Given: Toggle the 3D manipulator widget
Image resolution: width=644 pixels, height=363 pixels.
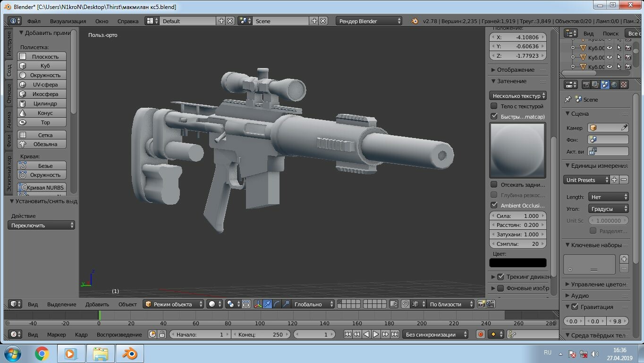Looking at the screenshot, I should coord(258,304).
